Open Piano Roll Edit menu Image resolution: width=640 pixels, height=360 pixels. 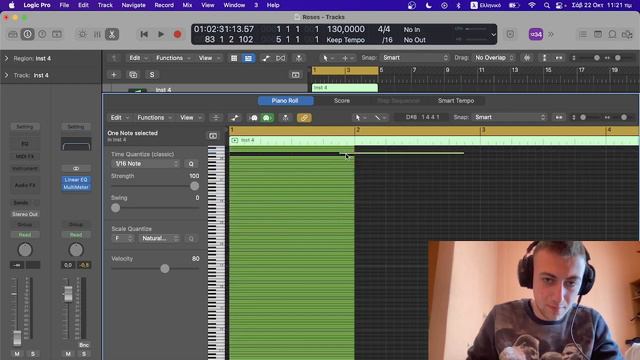coord(119,118)
